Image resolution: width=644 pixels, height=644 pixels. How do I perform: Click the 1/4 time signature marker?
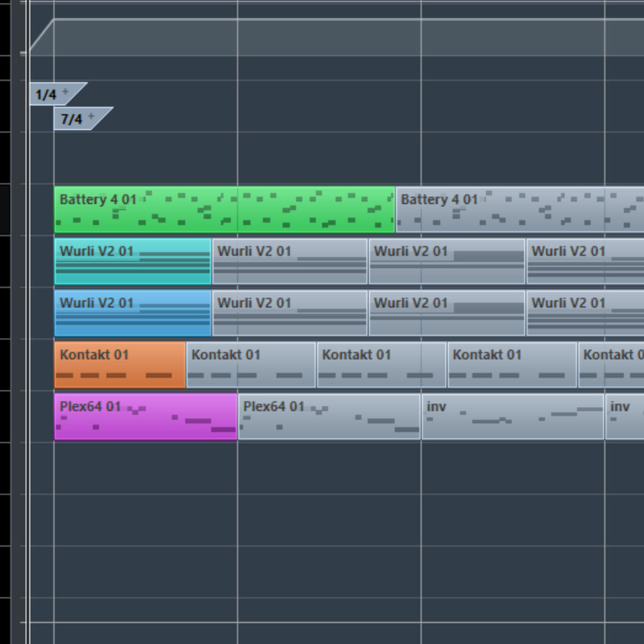[46, 95]
